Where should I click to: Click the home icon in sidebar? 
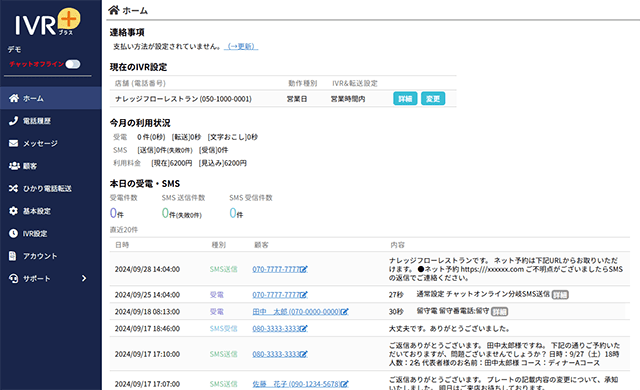pyautogui.click(x=14, y=98)
